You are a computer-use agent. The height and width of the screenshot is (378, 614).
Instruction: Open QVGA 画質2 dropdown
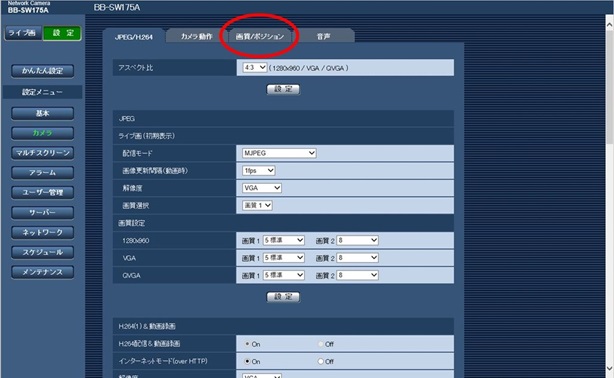357,275
